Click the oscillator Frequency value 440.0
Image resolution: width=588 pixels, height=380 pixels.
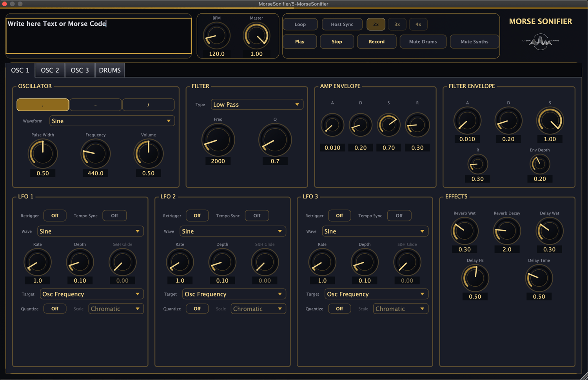96,173
